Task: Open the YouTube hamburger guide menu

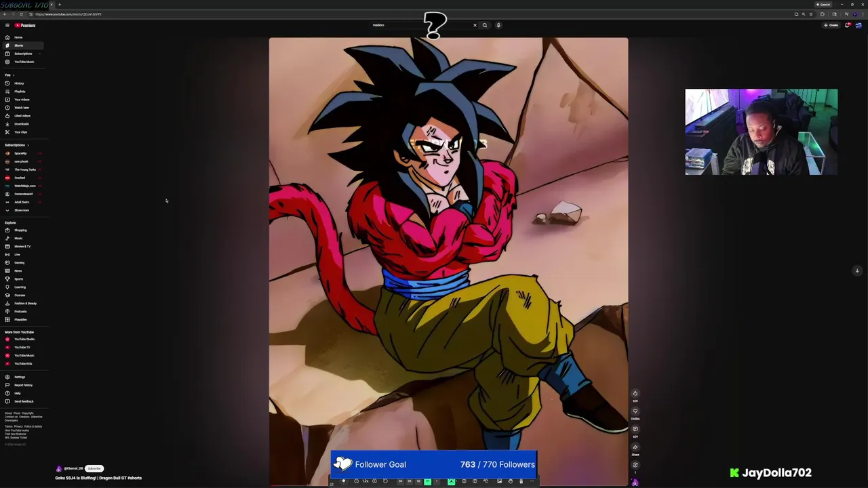Action: point(7,25)
